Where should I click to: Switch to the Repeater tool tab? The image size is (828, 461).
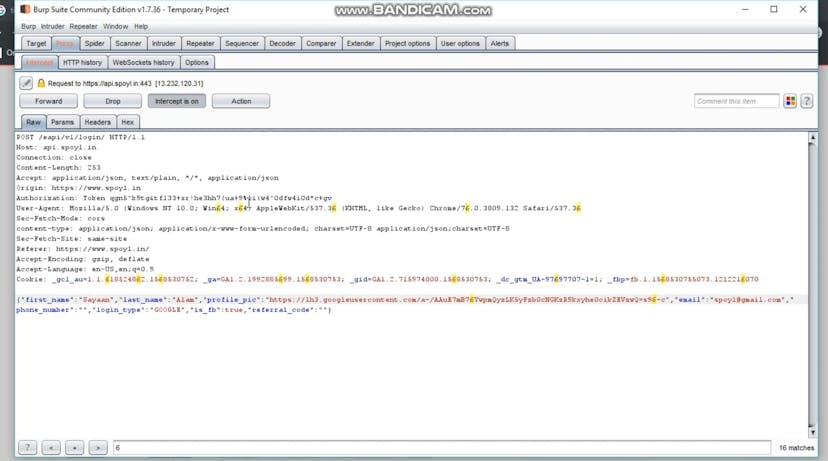[200, 43]
